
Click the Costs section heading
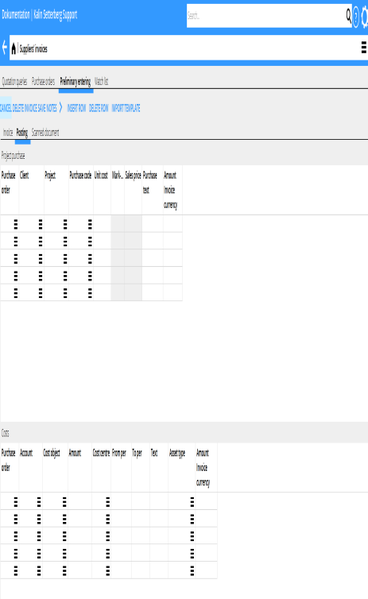pos(5,433)
